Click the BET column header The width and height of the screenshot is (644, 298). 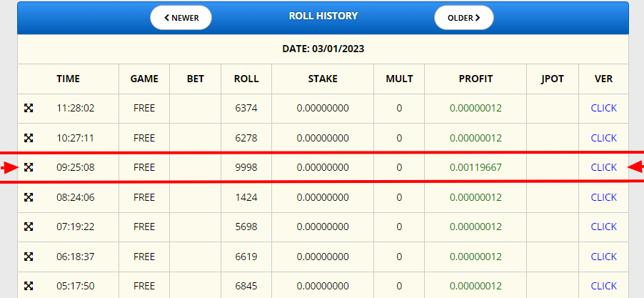[x=195, y=79]
